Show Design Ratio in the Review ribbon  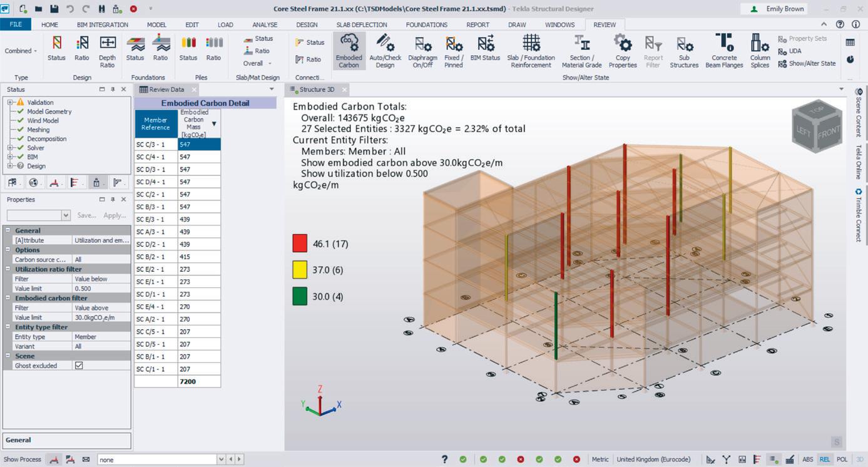[82, 48]
